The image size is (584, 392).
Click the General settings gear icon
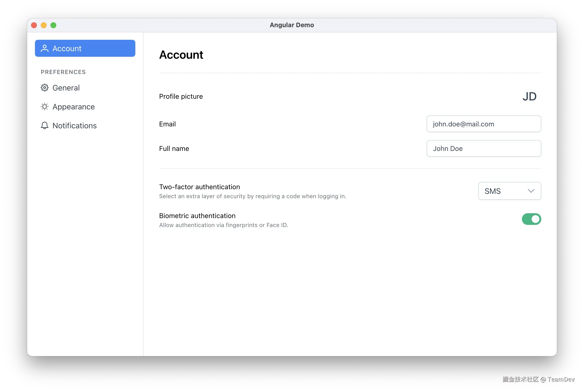tap(44, 88)
